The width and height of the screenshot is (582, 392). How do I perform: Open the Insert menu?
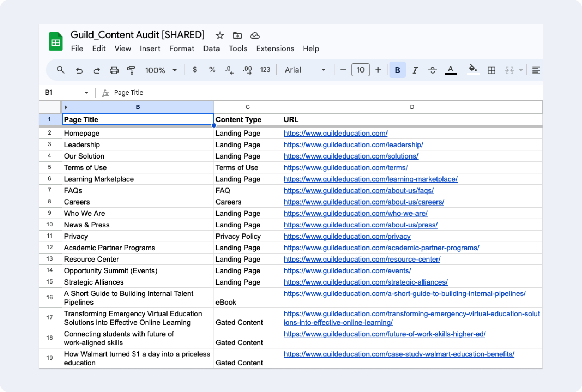click(150, 49)
